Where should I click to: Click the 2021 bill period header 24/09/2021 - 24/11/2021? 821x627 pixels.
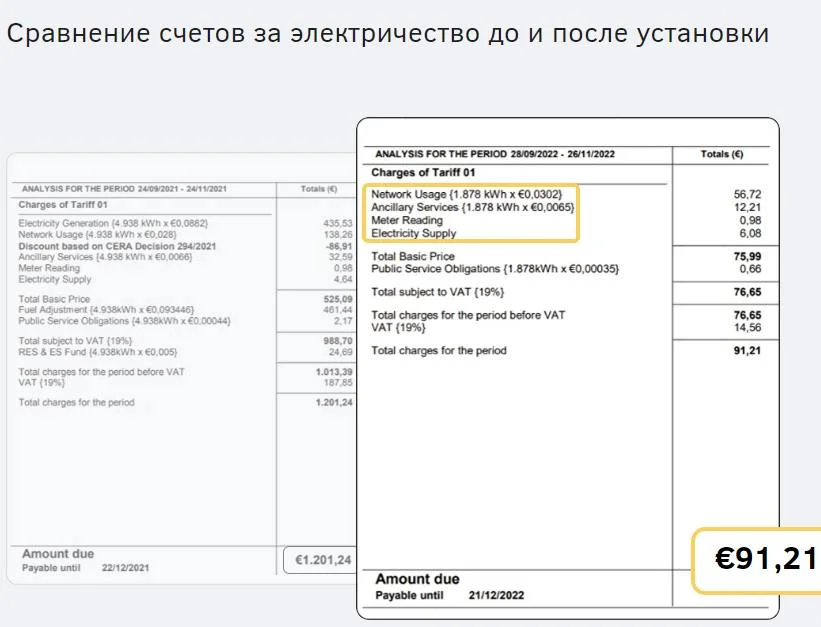(124, 188)
